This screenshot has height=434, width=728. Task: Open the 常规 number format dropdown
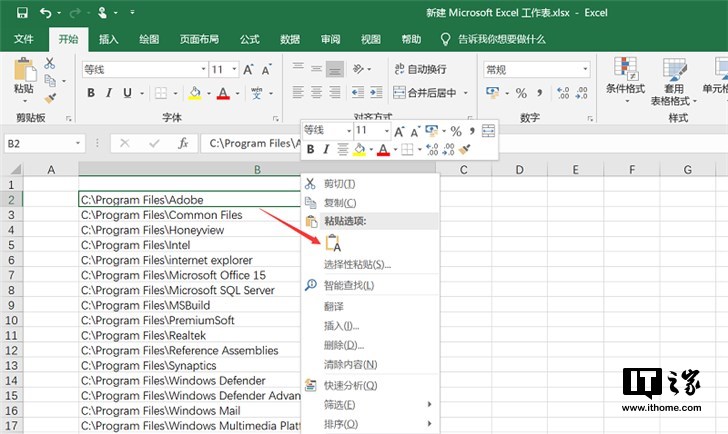tap(585, 70)
